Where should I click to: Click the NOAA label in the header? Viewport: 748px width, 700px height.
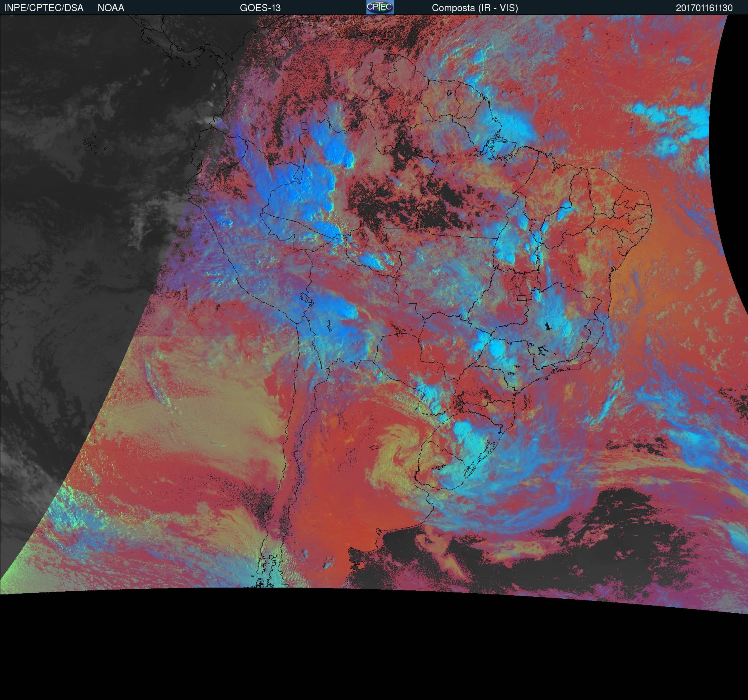111,8
